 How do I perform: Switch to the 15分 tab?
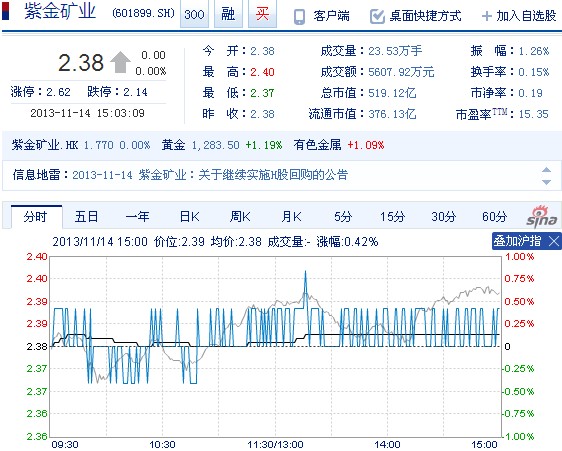point(392,217)
